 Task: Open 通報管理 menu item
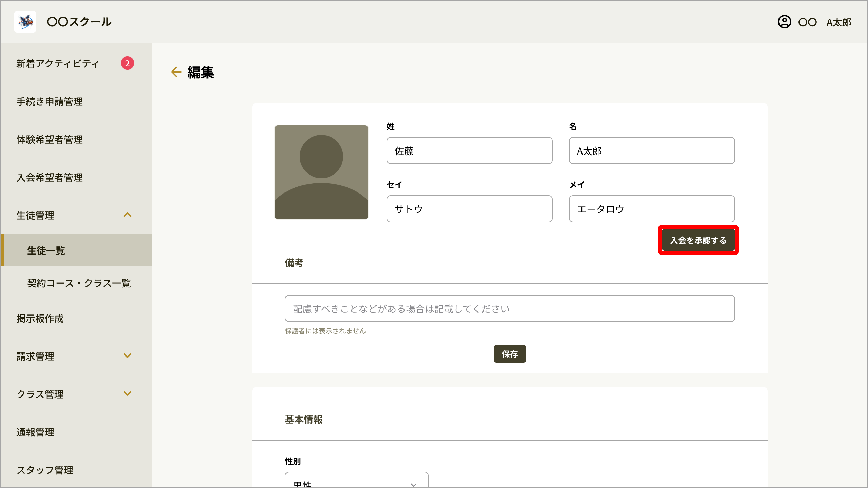tap(76, 432)
